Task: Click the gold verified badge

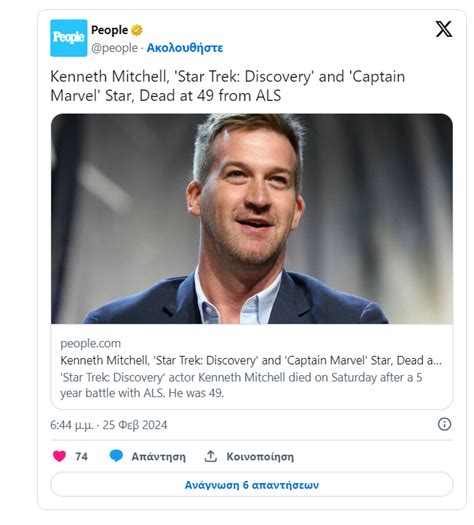Action: click(x=137, y=30)
